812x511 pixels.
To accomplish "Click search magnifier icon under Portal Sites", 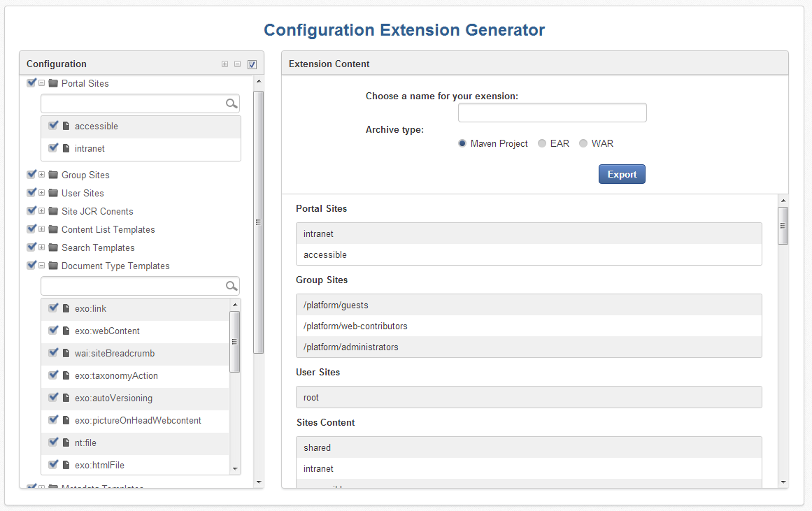I will (x=232, y=104).
